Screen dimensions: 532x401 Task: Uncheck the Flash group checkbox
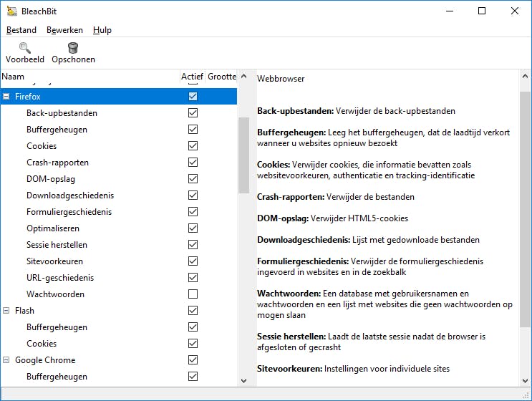pyautogui.click(x=193, y=311)
